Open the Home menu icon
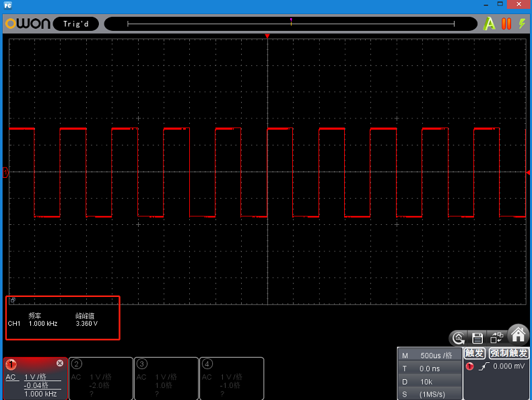Screen dimensions: 532x400 coord(518,335)
